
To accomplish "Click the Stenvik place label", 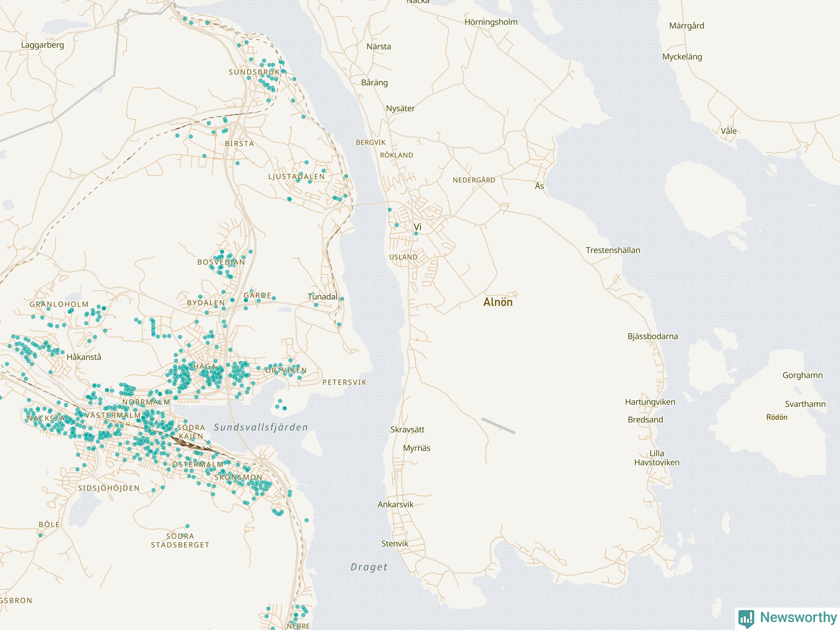I will click(394, 543).
